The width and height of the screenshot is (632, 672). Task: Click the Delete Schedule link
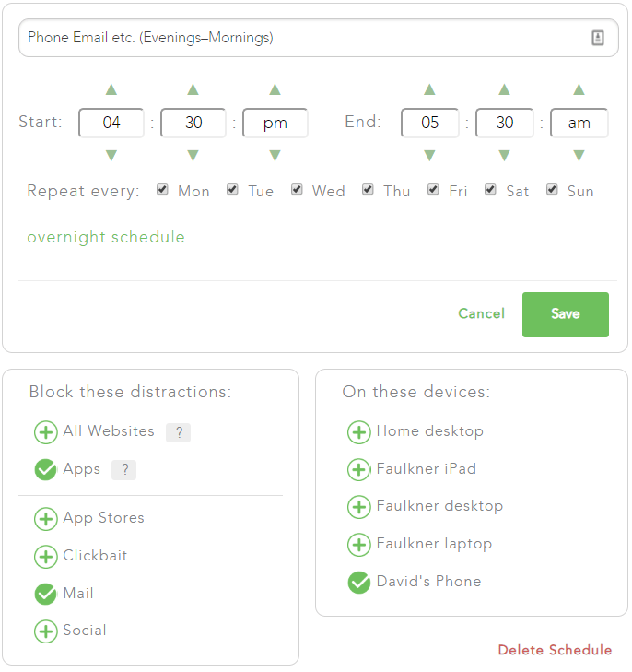point(555,651)
